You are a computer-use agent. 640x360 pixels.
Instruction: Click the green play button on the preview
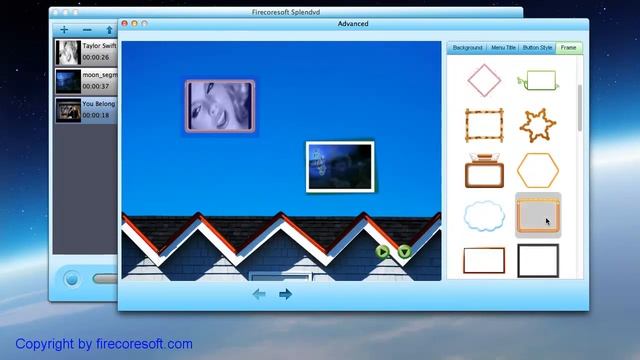(382, 252)
